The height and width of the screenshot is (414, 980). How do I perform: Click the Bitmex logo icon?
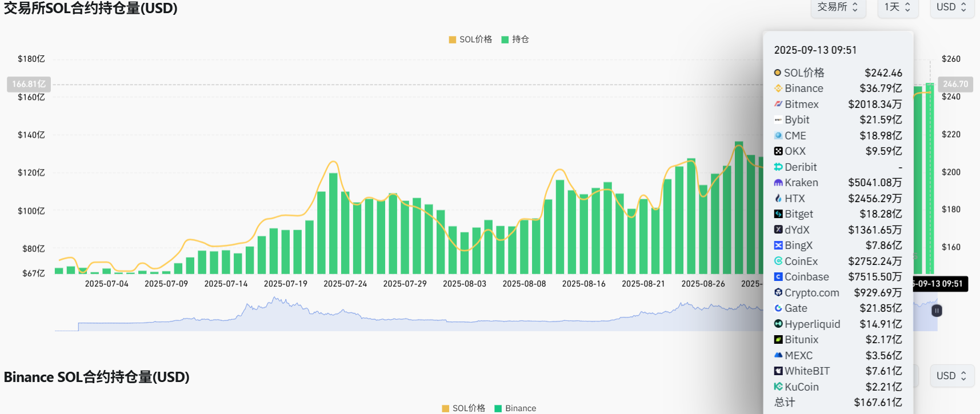(x=778, y=104)
